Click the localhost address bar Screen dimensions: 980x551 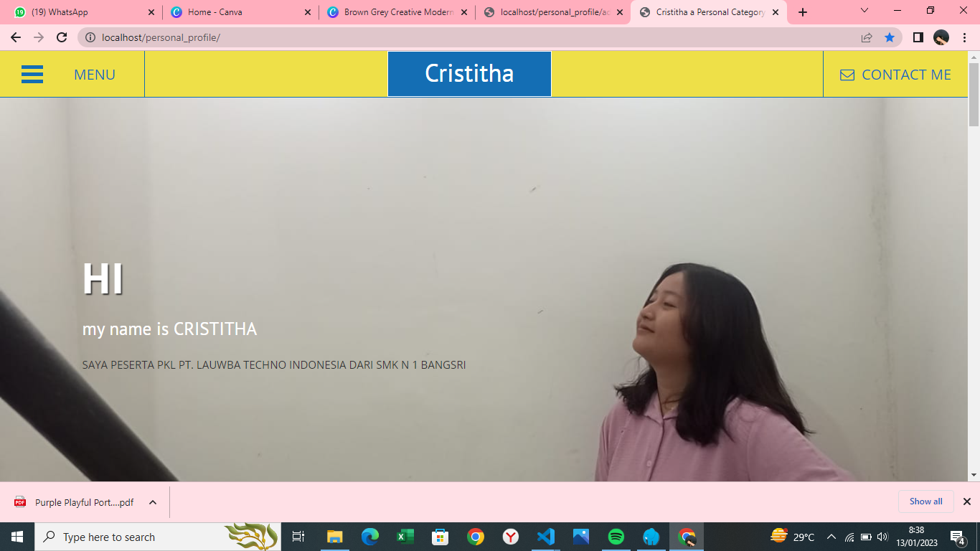coord(466,37)
